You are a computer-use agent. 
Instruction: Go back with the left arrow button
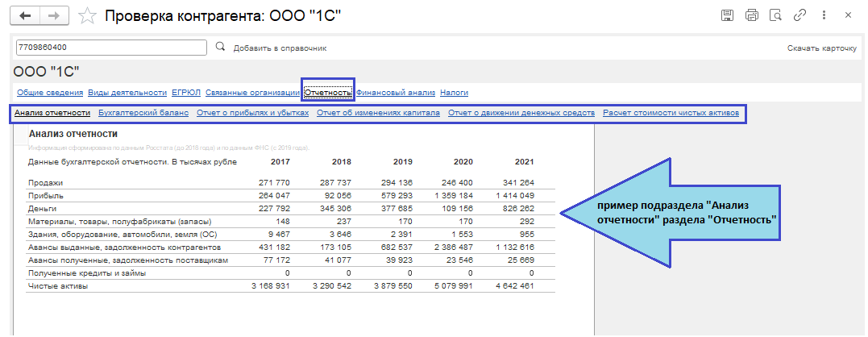(25, 15)
